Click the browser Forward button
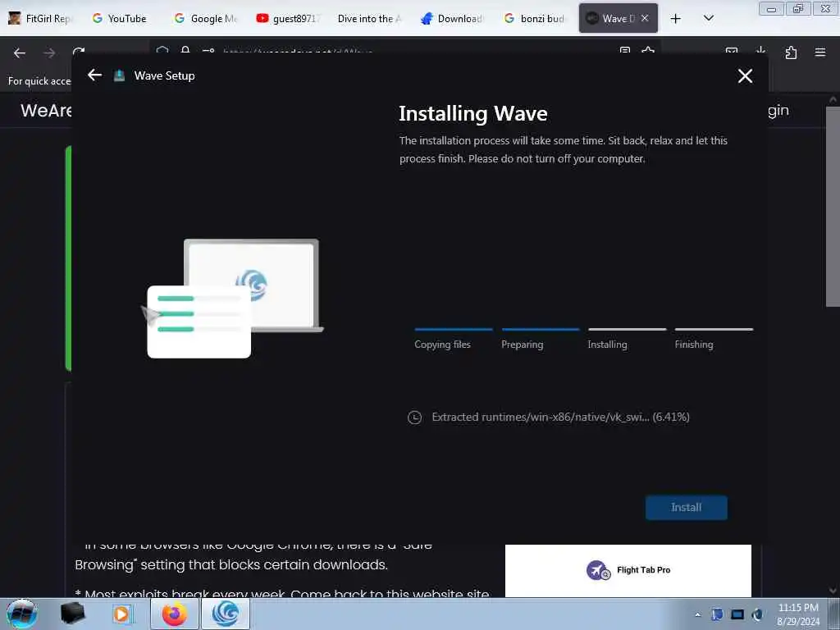840x630 pixels. coord(49,52)
